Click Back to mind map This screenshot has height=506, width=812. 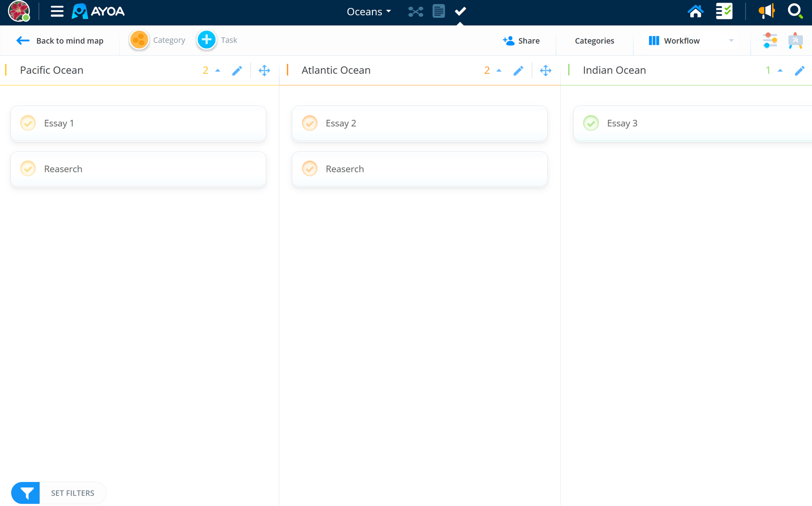pyautogui.click(x=60, y=41)
